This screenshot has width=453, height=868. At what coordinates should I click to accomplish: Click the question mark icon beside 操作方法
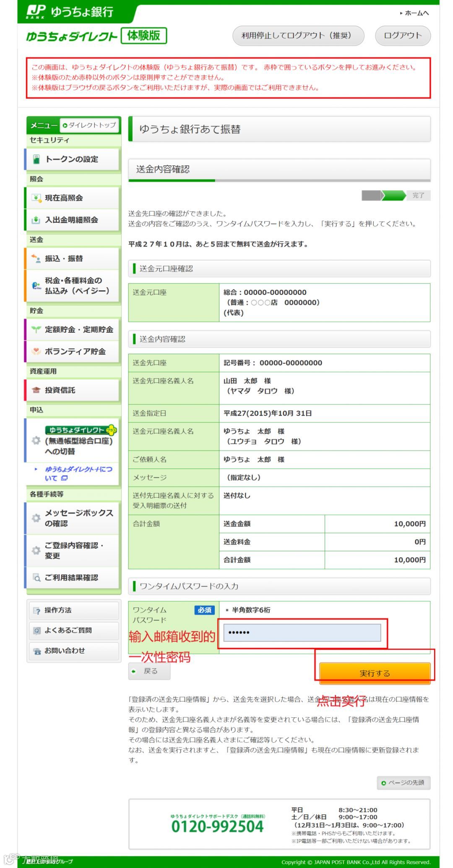(37, 610)
